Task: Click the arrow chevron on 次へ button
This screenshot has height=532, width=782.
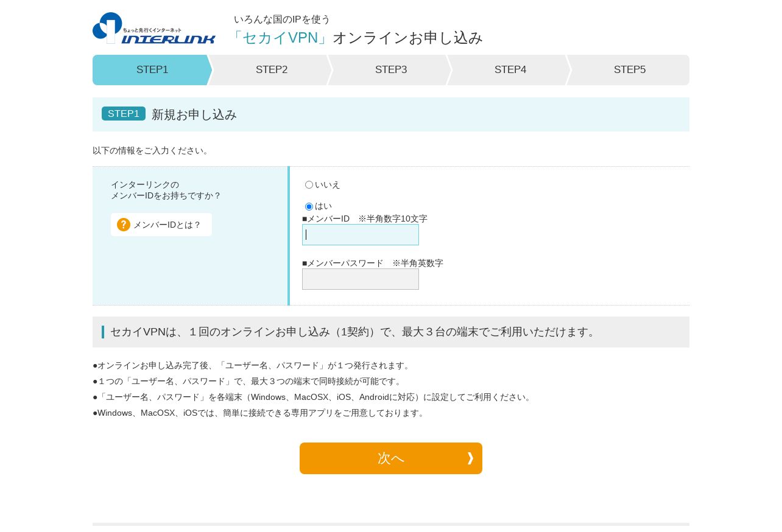Action: pos(470,458)
